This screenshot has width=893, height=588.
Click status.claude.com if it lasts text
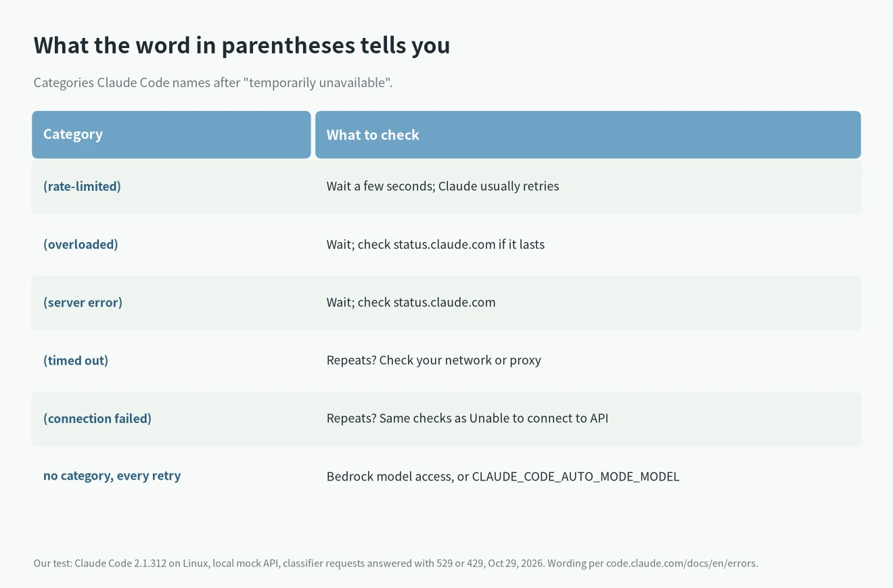469,244
